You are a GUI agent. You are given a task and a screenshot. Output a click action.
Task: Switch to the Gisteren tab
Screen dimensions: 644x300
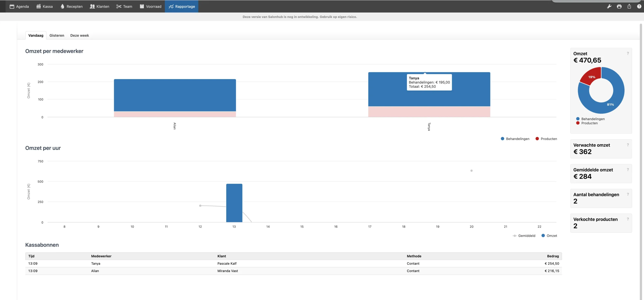click(x=57, y=35)
